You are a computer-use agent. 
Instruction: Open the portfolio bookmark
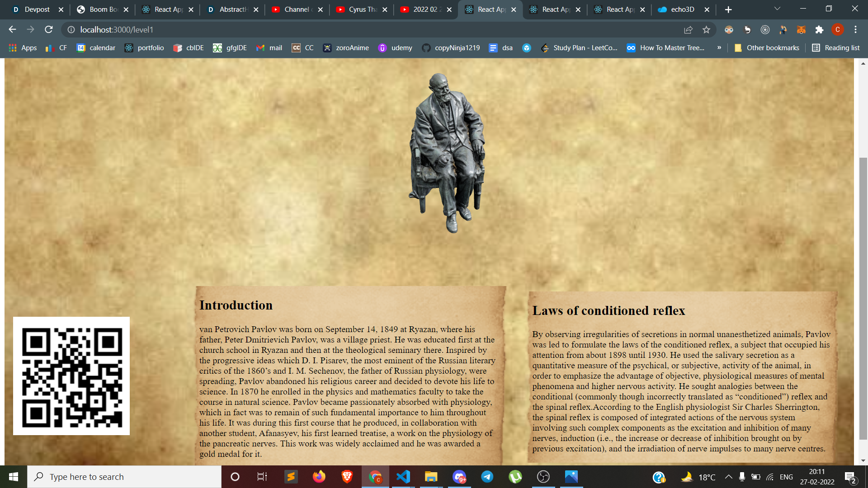point(145,47)
